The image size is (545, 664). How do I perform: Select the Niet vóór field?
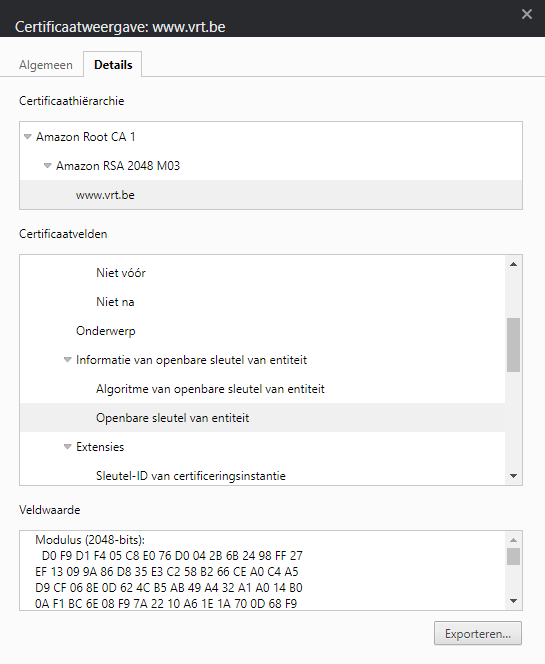click(263, 273)
